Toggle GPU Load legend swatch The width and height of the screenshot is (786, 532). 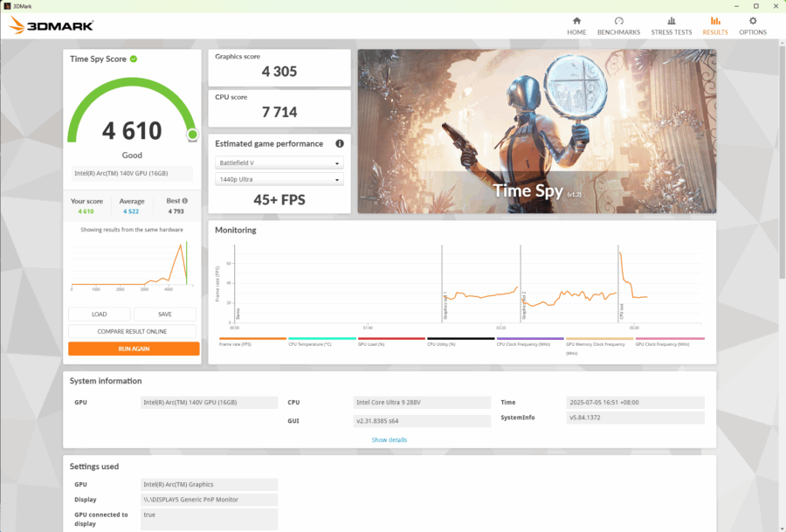(391, 338)
